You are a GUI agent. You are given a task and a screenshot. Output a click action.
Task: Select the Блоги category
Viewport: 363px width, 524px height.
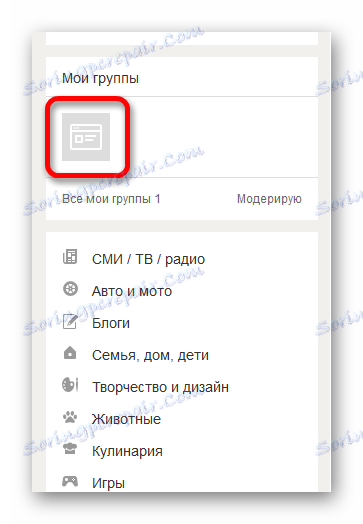tap(111, 323)
